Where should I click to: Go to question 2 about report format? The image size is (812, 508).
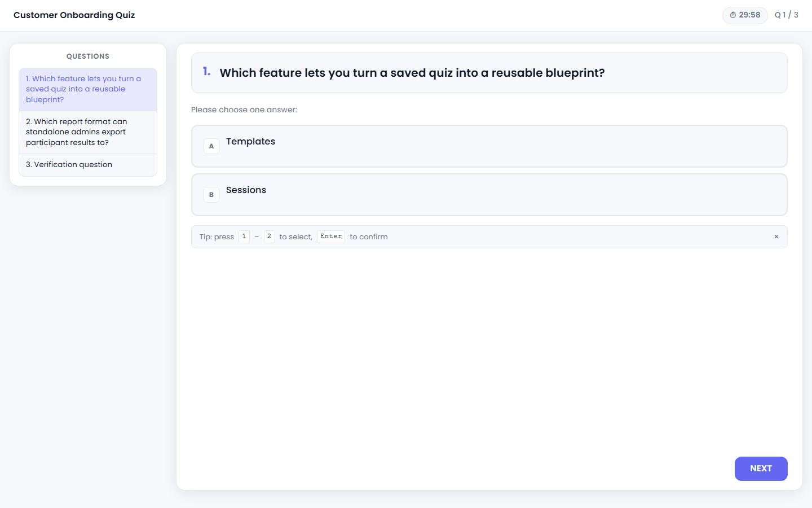click(88, 132)
